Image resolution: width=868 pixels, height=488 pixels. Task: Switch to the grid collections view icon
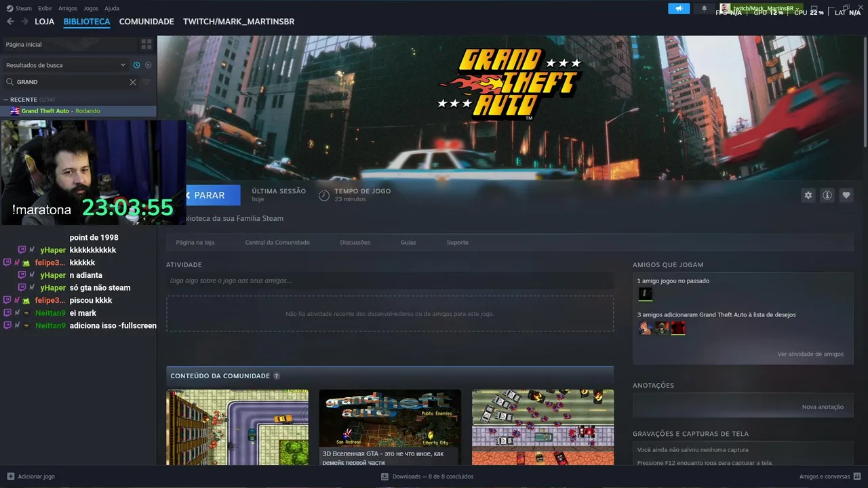pyautogui.click(x=146, y=44)
